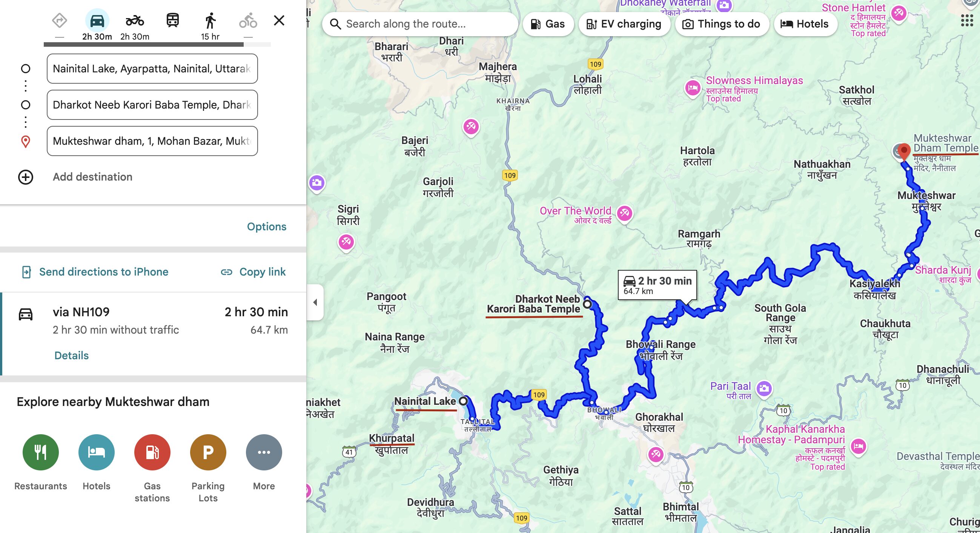This screenshot has height=533, width=980.
Task: Switch to the motorcycle travel mode
Action: pos(135,21)
